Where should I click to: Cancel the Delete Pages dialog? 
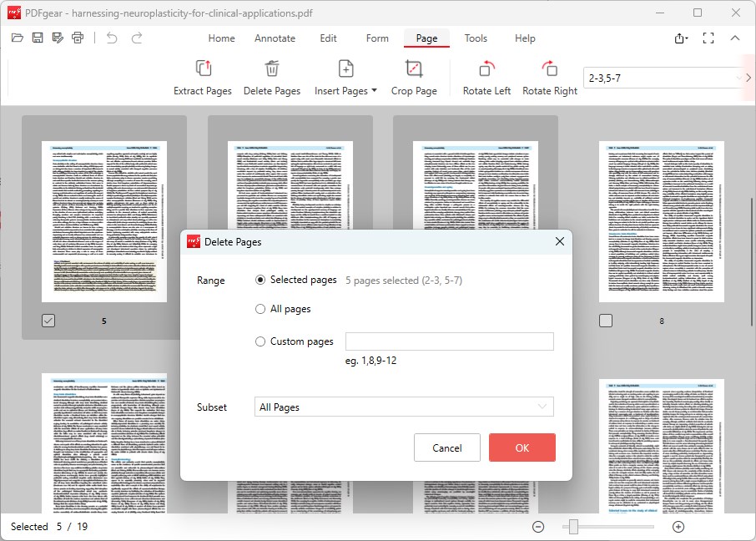[x=446, y=447]
